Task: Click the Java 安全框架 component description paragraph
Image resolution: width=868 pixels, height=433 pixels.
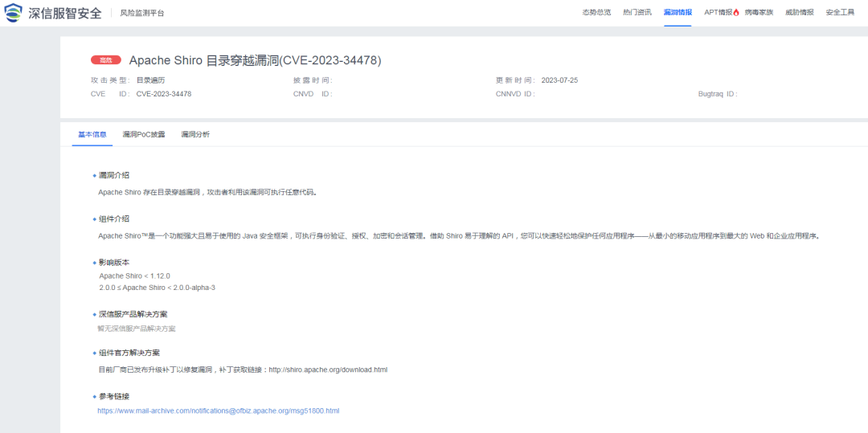Action: (458, 235)
